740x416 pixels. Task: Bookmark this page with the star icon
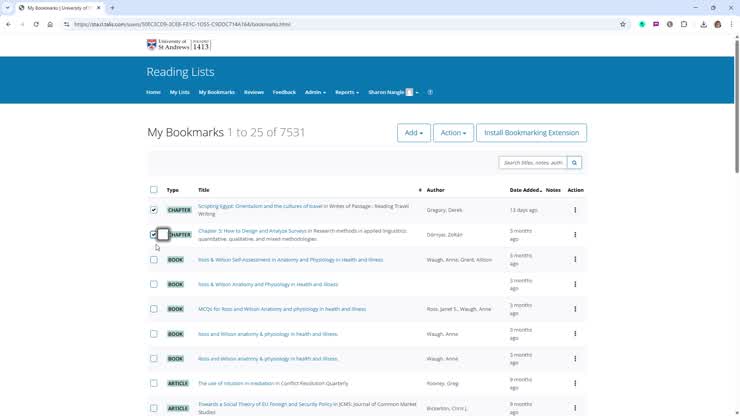click(622, 24)
